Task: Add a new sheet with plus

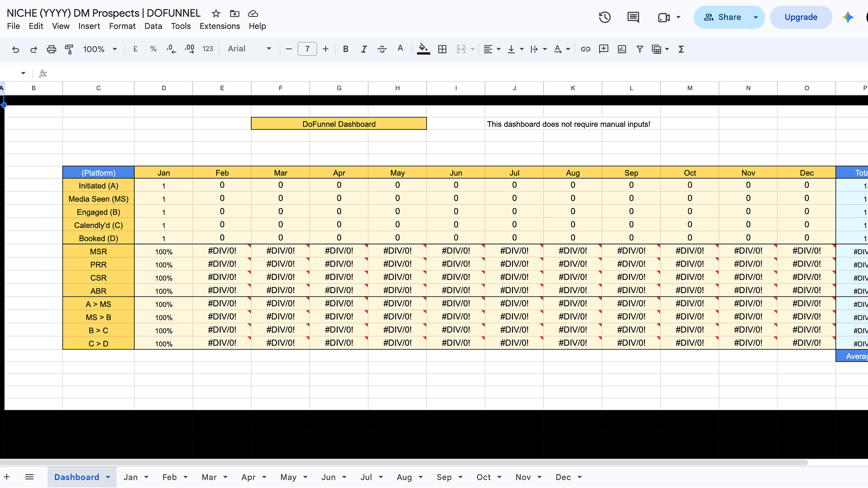Action: [7, 477]
